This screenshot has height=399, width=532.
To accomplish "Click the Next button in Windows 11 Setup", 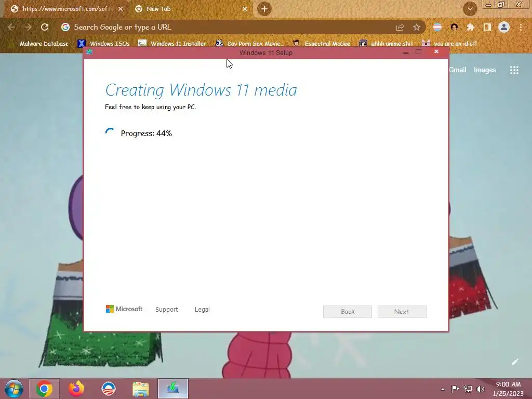I will [402, 312].
